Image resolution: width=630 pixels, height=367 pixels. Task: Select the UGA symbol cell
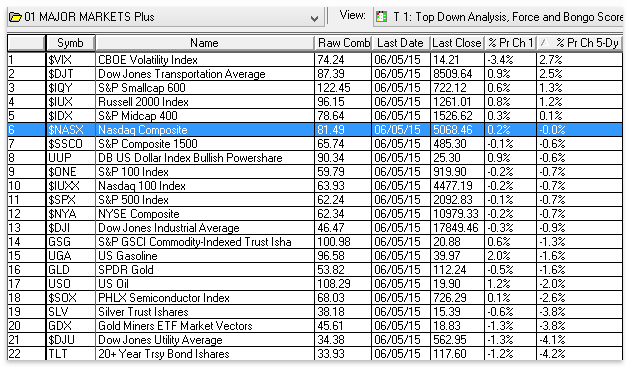click(71, 256)
